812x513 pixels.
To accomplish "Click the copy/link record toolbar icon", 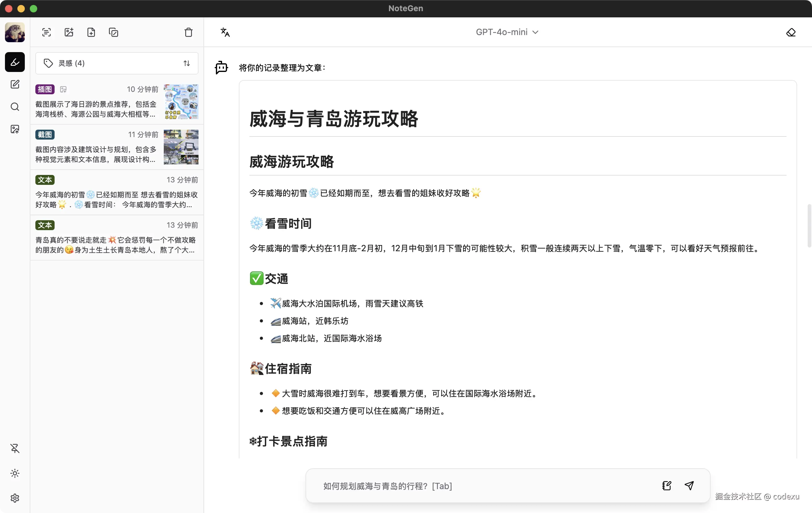I will click(x=114, y=32).
